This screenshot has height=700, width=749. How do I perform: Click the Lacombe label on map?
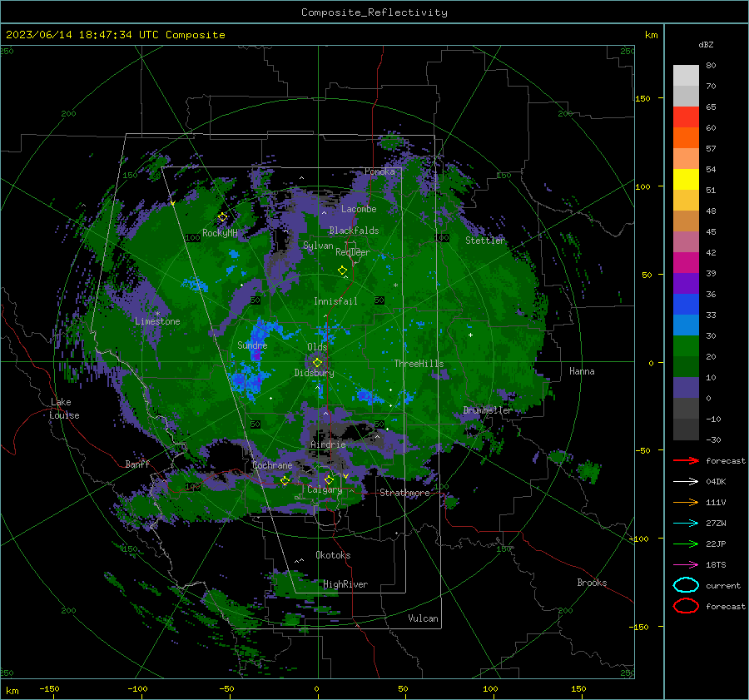click(x=359, y=209)
